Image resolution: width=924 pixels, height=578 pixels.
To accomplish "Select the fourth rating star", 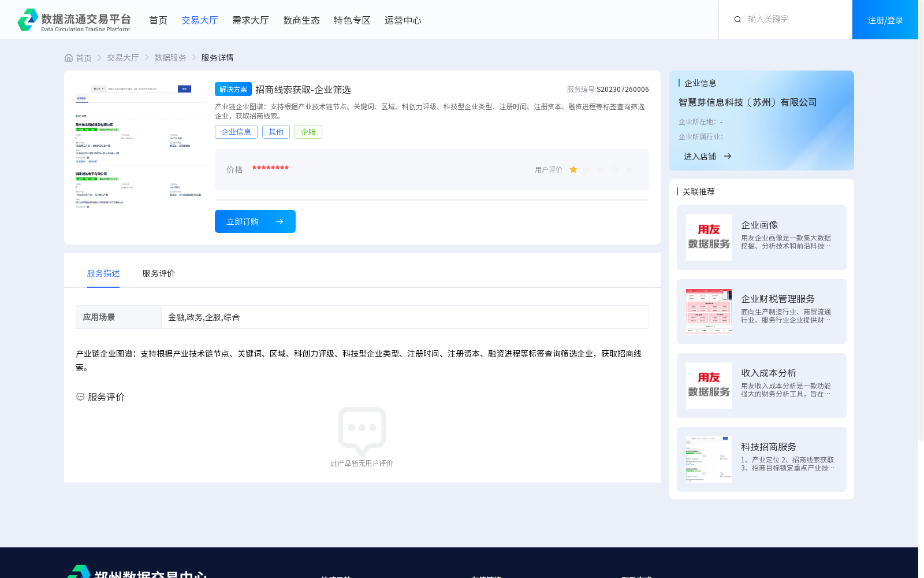I will [x=615, y=169].
